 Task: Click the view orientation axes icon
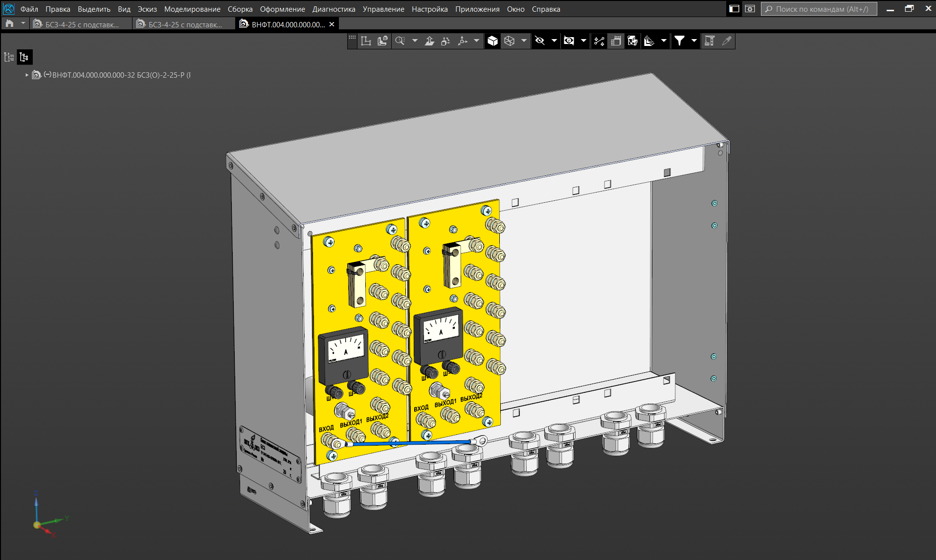[462, 41]
